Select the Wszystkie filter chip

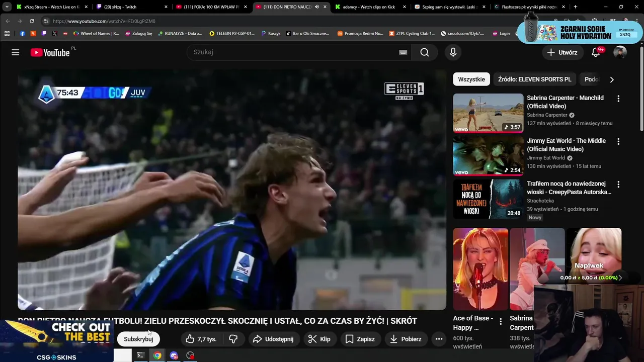coord(471,79)
